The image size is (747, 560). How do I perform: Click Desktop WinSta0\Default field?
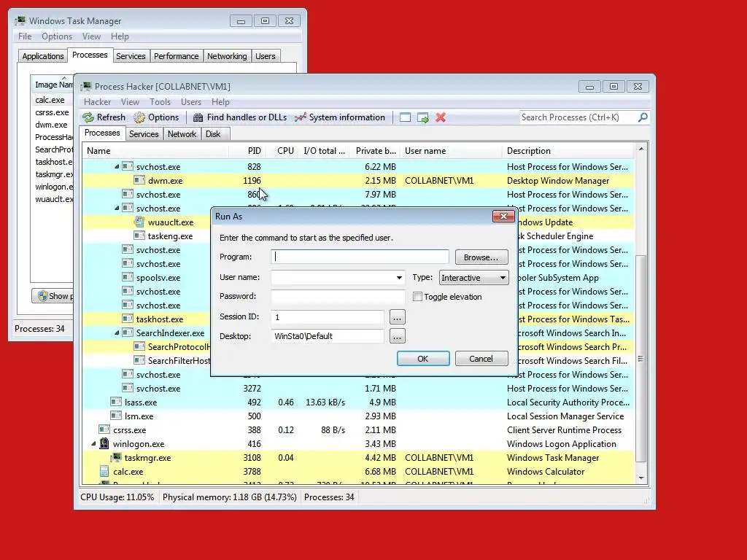328,336
